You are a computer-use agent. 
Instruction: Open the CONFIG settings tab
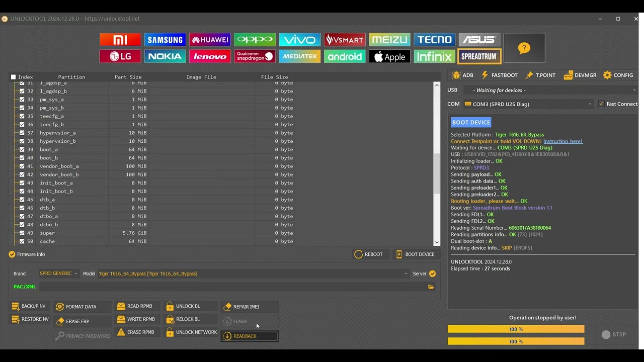point(618,75)
